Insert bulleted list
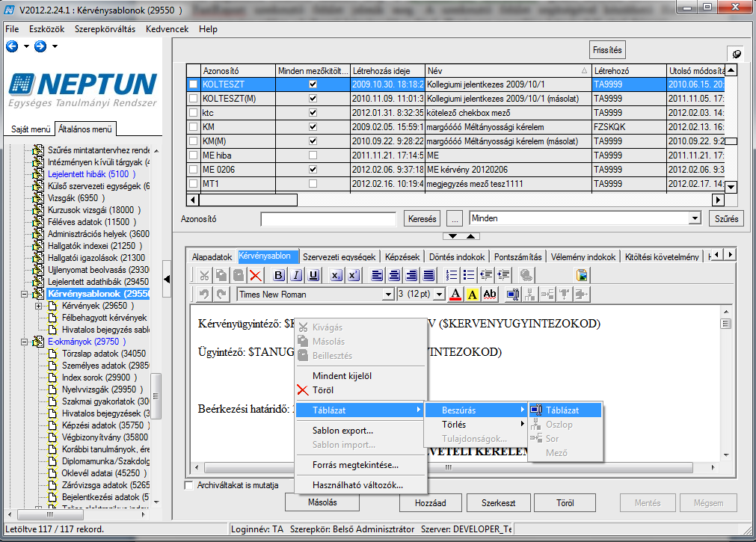This screenshot has height=542, width=756. 469,275
